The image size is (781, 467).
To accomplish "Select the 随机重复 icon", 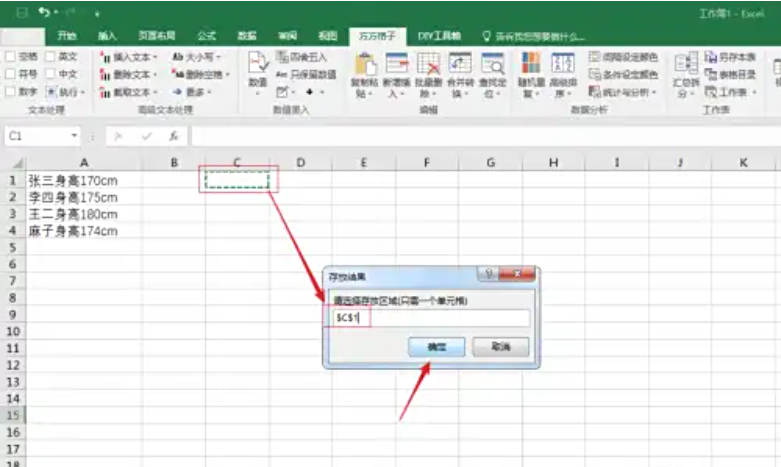I will click(x=531, y=64).
